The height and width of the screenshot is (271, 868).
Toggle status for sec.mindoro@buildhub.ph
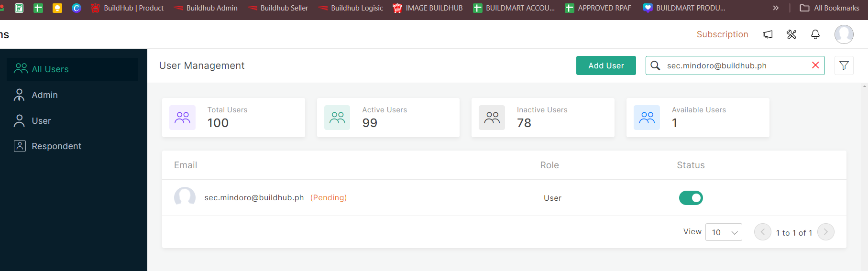pyautogui.click(x=691, y=198)
